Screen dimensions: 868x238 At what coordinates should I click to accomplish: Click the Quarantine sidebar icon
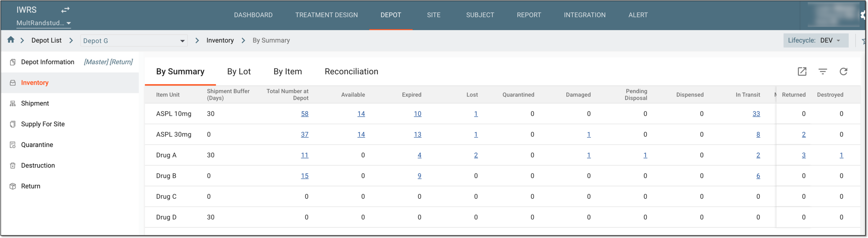(x=13, y=145)
